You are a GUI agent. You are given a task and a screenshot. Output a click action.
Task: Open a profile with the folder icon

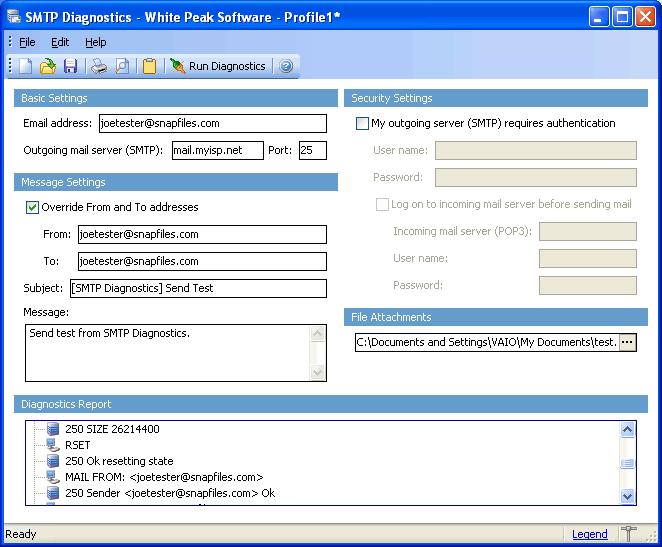48,66
